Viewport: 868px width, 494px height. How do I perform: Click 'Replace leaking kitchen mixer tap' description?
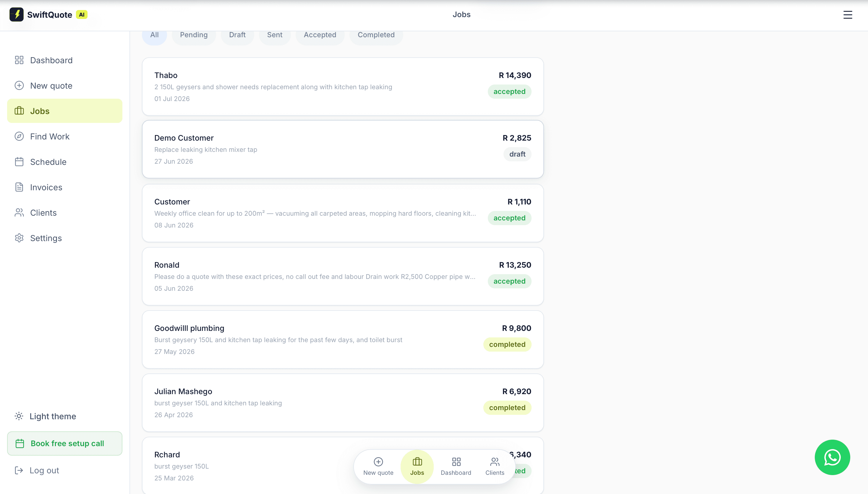pyautogui.click(x=205, y=149)
